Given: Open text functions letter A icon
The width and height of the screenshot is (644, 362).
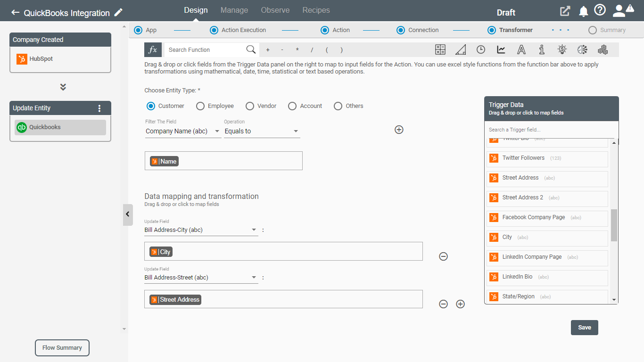Looking at the screenshot, I should pyautogui.click(x=521, y=49).
